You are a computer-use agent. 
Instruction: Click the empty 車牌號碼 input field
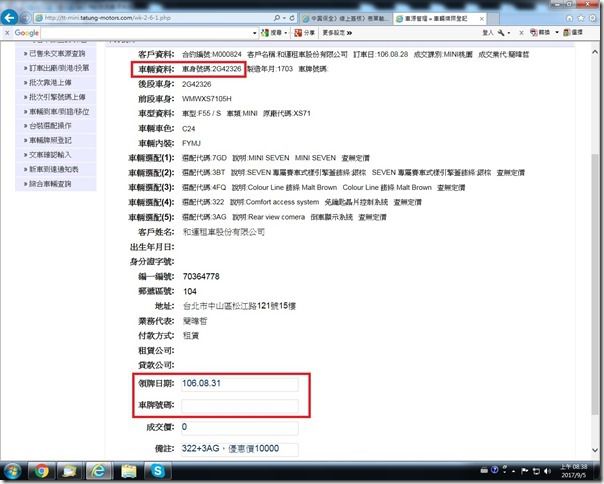point(240,405)
